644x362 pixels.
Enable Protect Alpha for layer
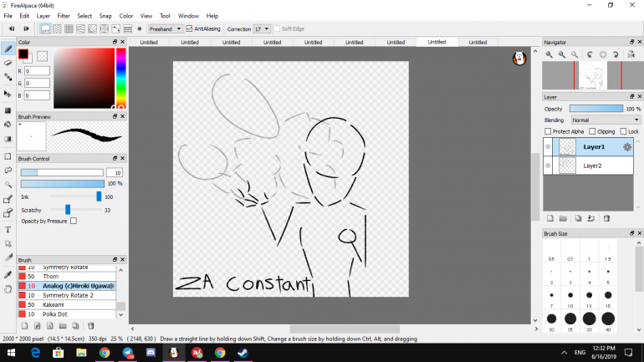548,131
